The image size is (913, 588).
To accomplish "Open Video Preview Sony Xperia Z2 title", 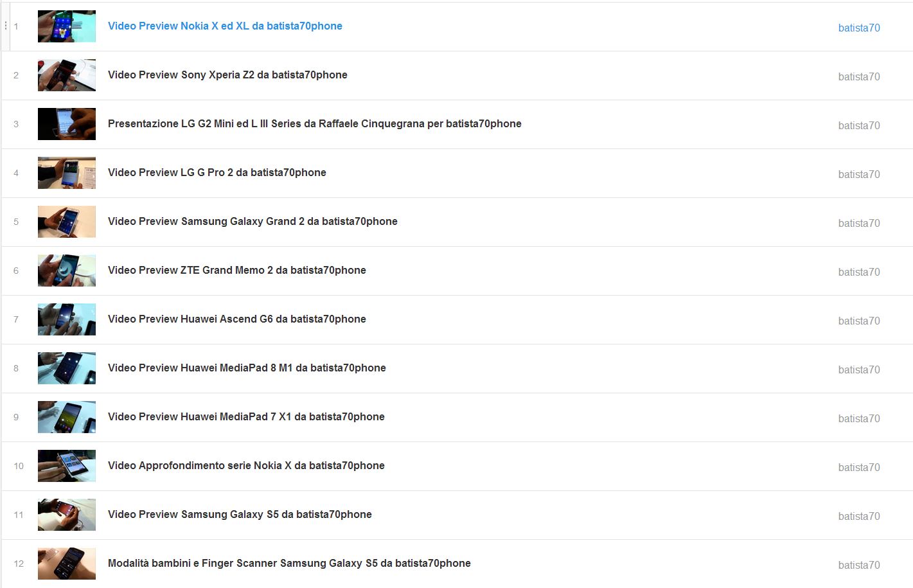I will pyautogui.click(x=227, y=75).
